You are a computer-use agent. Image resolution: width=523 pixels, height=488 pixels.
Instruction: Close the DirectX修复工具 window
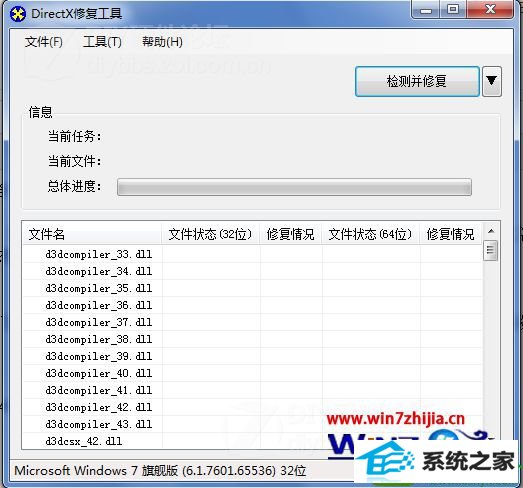coord(490,9)
